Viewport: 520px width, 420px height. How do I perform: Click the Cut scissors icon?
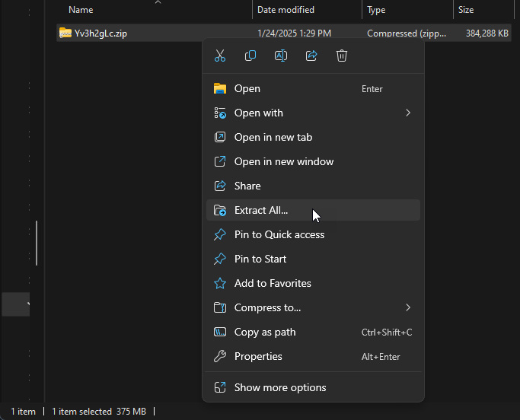(220, 56)
